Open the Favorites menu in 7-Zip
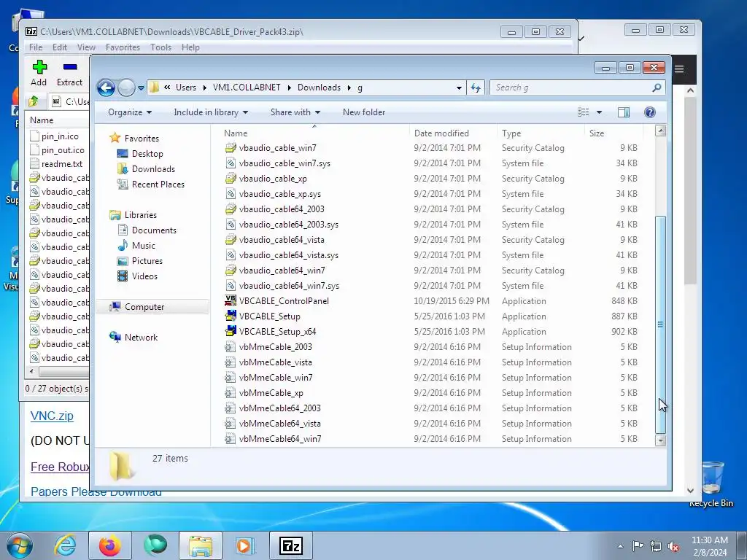Image resolution: width=747 pixels, height=560 pixels. coord(123,47)
